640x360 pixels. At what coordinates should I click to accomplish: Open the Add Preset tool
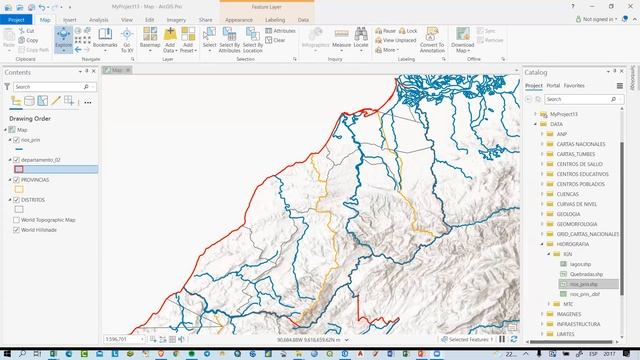pyautogui.click(x=188, y=40)
